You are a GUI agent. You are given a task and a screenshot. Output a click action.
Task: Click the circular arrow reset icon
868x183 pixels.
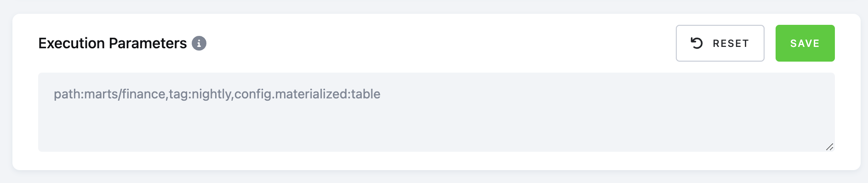[x=697, y=43]
